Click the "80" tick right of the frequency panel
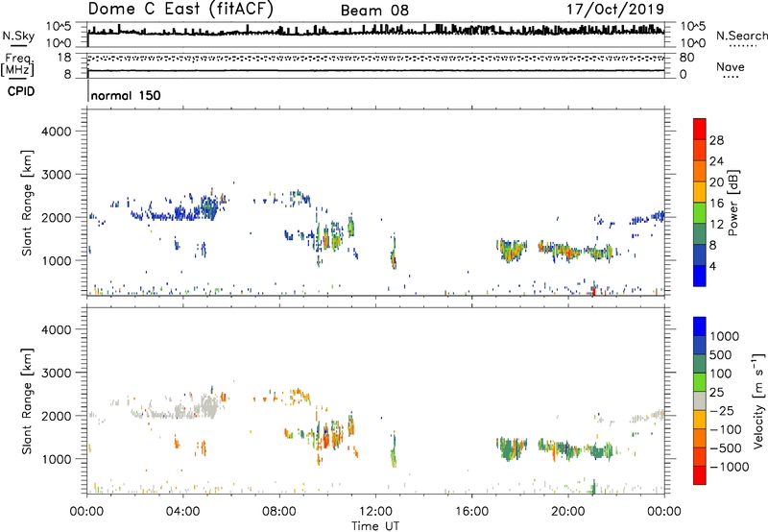 686,58
